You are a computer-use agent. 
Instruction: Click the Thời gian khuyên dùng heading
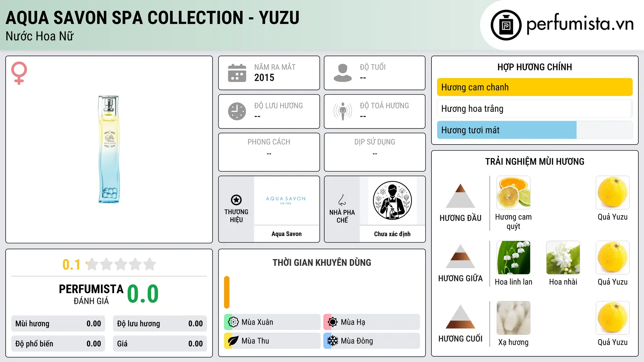click(x=322, y=262)
